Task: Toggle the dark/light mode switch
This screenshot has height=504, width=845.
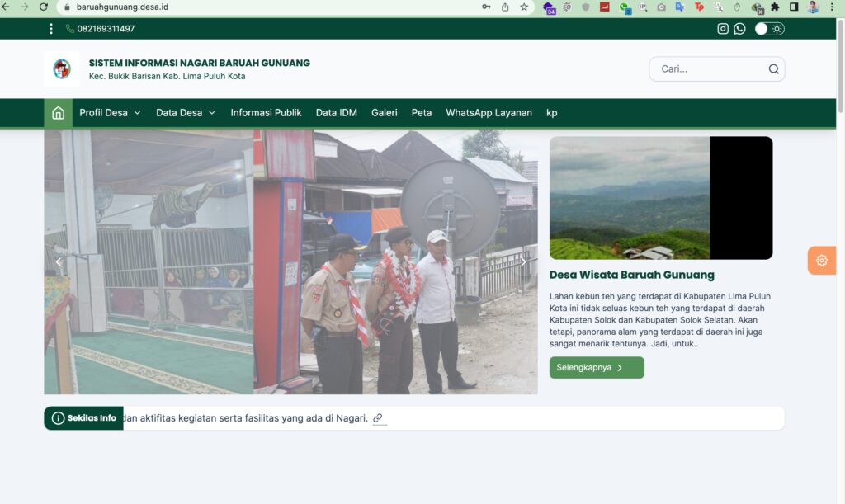Action: coord(769,29)
